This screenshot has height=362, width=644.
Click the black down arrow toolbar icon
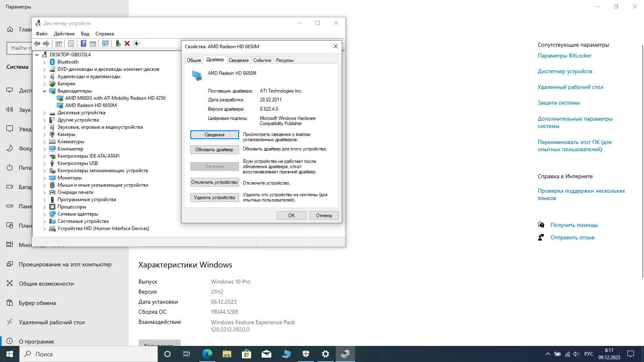pyautogui.click(x=136, y=43)
